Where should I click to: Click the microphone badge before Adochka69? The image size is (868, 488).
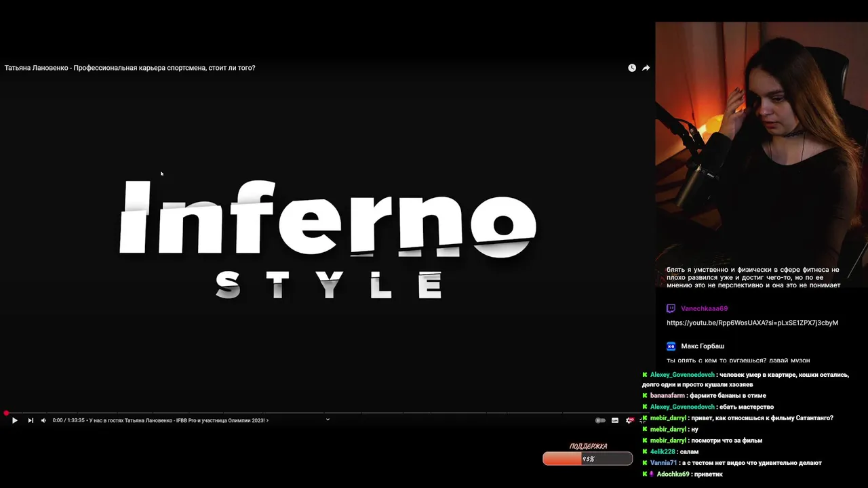pos(652,474)
